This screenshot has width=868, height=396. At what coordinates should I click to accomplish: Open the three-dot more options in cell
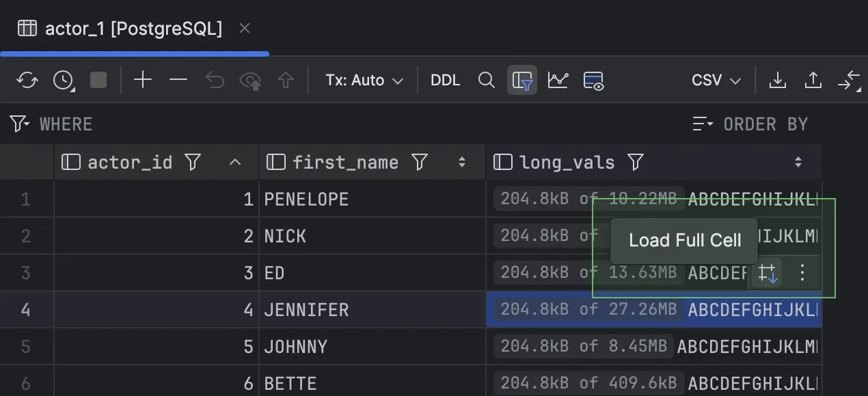(802, 273)
